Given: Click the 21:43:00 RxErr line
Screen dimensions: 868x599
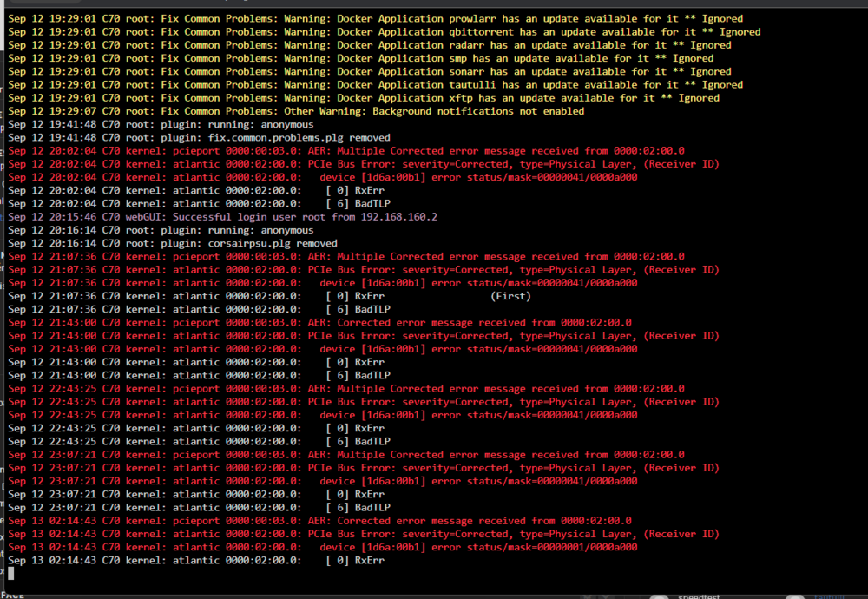Looking at the screenshot, I should [x=196, y=363].
